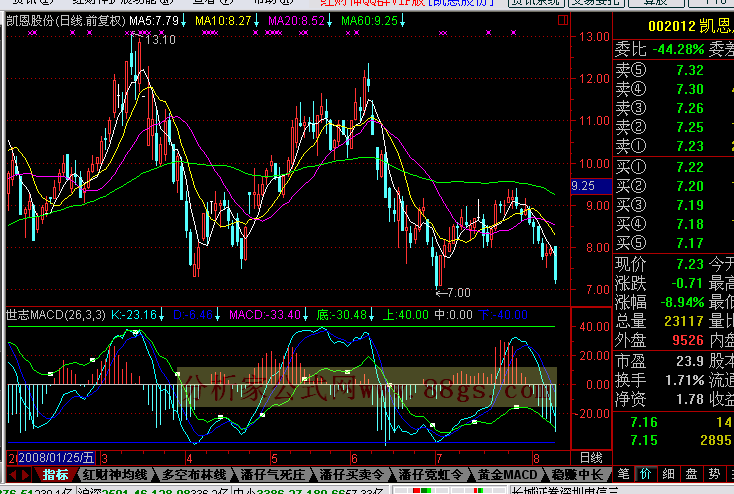Select the 价 view button
The height and width of the screenshot is (494, 734).
646,474
